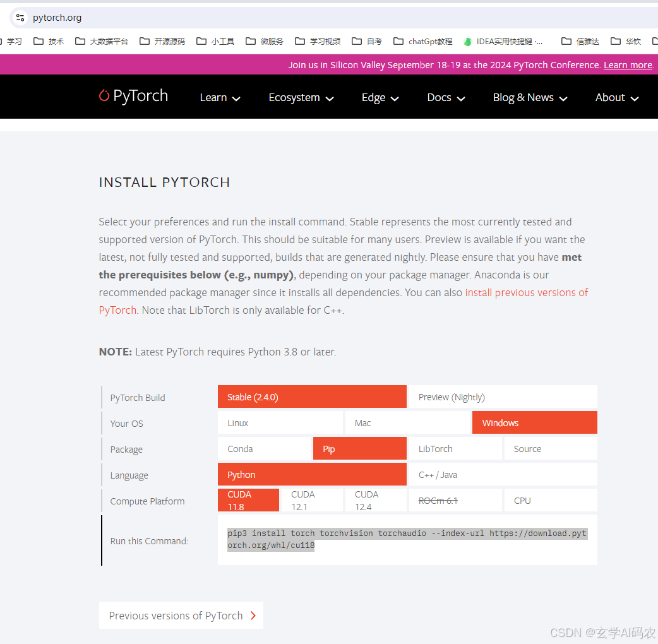
Task: Expand the Edge menu chevron
Action: point(395,99)
